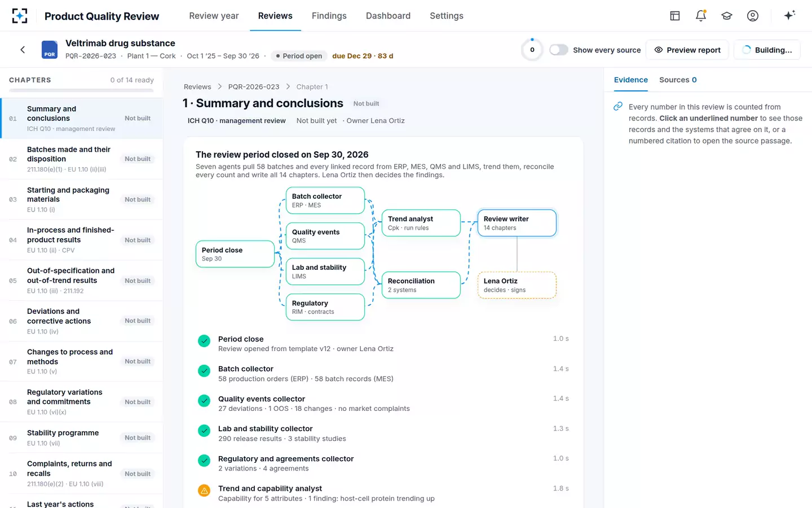Click the Lena Ortiz decides node in the diagram
Screen dimensions: 812x508
coord(517,285)
